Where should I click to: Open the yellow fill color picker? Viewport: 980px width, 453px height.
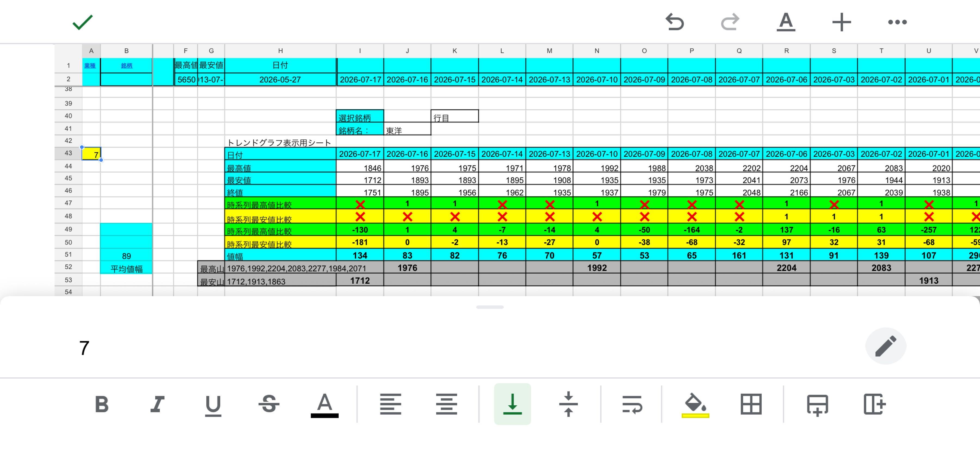695,405
